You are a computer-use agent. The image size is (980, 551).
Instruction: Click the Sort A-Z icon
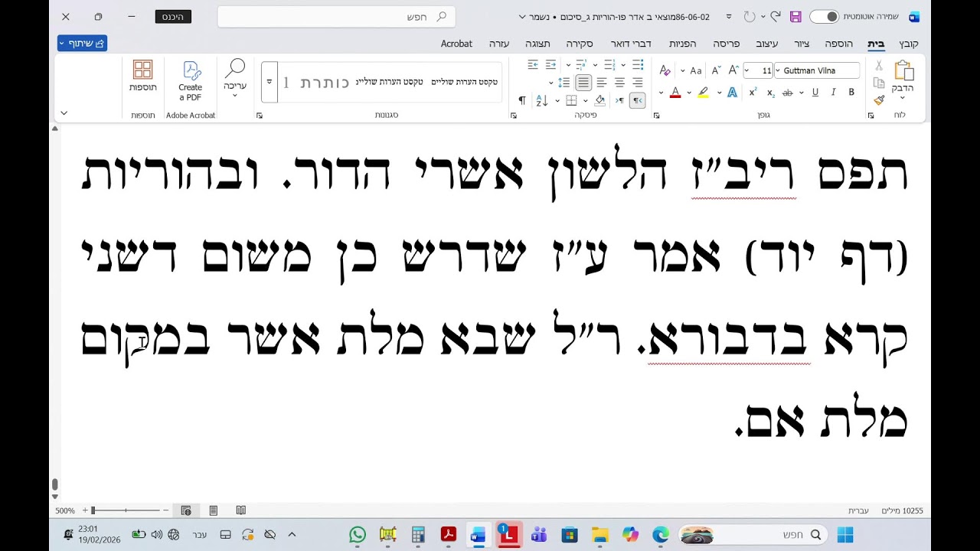(542, 100)
